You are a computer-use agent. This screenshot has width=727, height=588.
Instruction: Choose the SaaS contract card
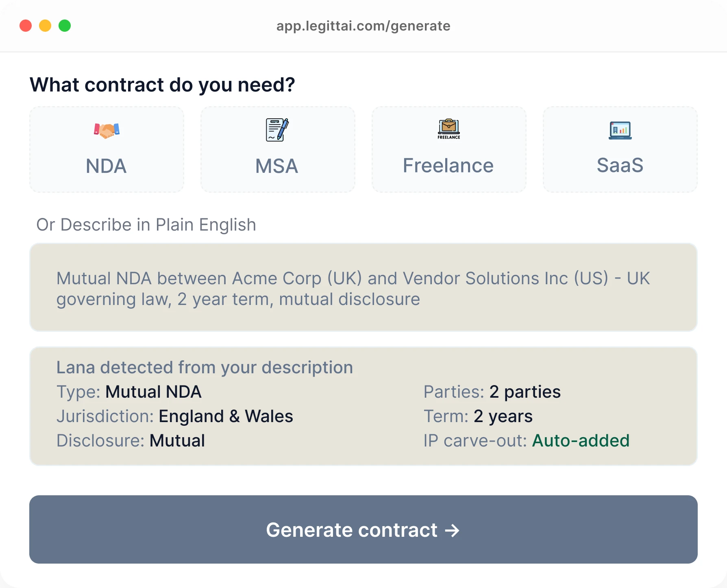point(620,150)
